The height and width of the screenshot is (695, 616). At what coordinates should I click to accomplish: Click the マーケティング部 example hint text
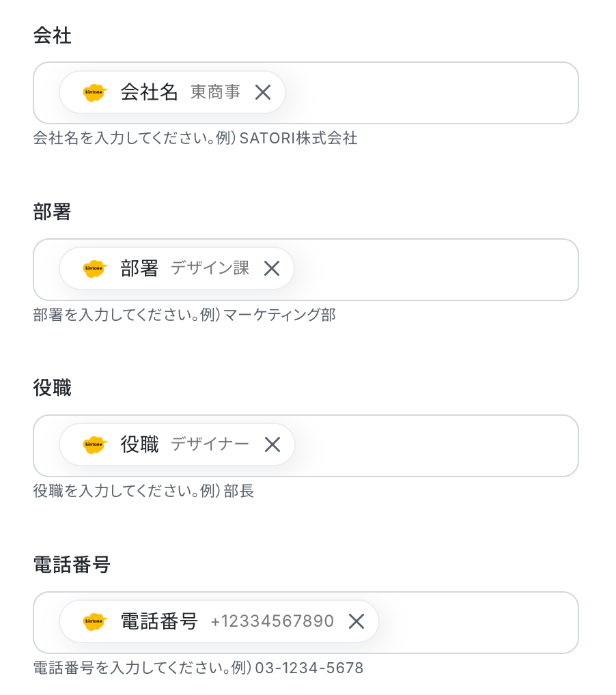click(x=279, y=315)
